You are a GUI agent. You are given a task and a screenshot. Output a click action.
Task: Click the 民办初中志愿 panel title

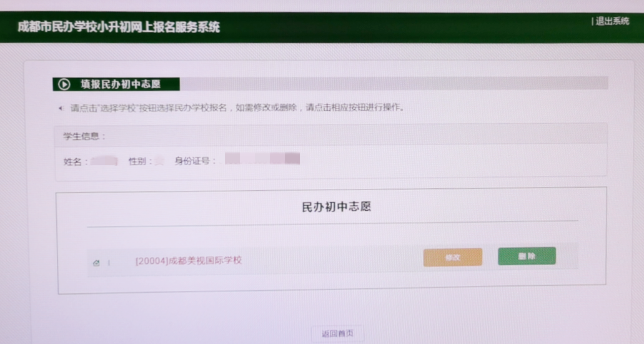click(x=336, y=207)
